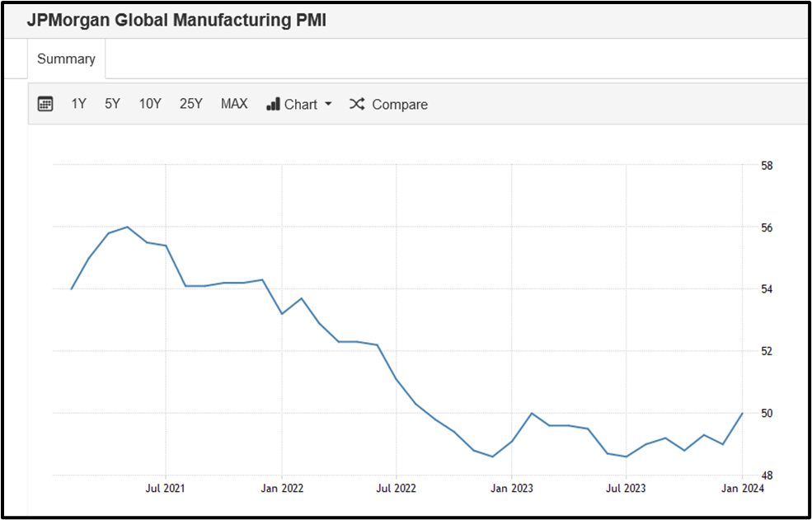Click the PMI line at its 2021 peak
The width and height of the screenshot is (812, 520).
click(x=126, y=227)
